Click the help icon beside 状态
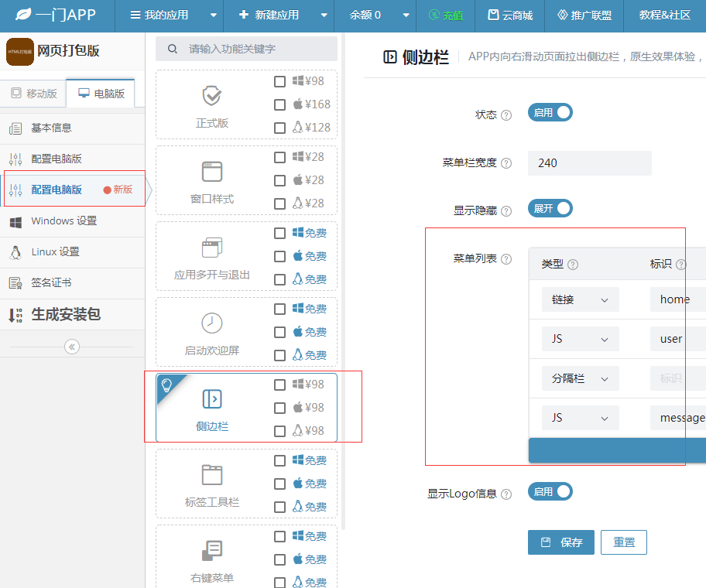The image size is (706, 588). click(x=506, y=115)
